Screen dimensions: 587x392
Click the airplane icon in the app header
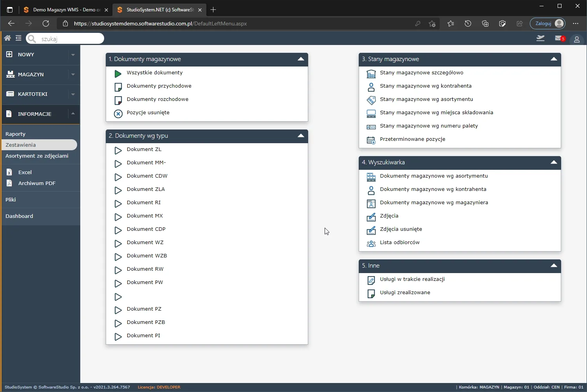540,38
